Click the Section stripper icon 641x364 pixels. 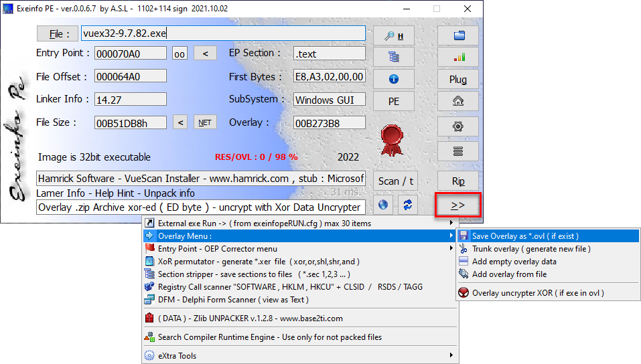coord(149,274)
